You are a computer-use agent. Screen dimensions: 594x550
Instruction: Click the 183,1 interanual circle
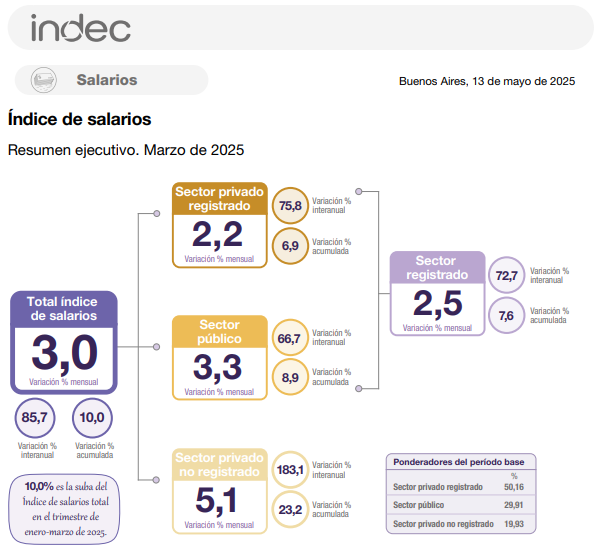click(x=291, y=470)
